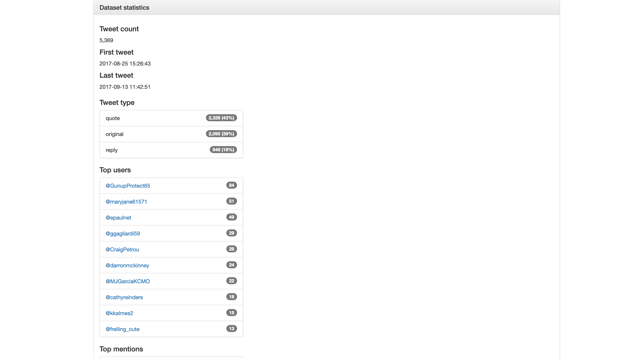Click the 946 (18%) badge

click(223, 150)
